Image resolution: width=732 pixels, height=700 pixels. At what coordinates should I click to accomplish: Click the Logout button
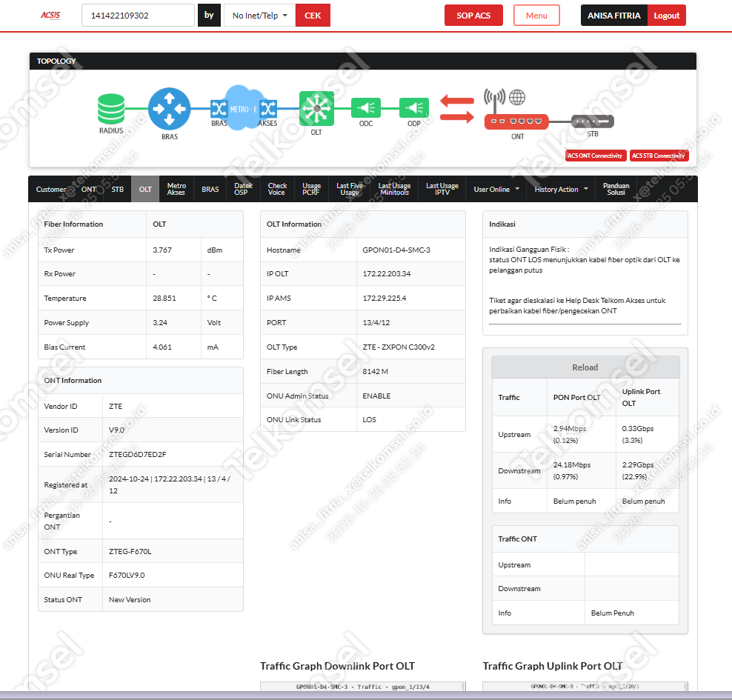[667, 16]
